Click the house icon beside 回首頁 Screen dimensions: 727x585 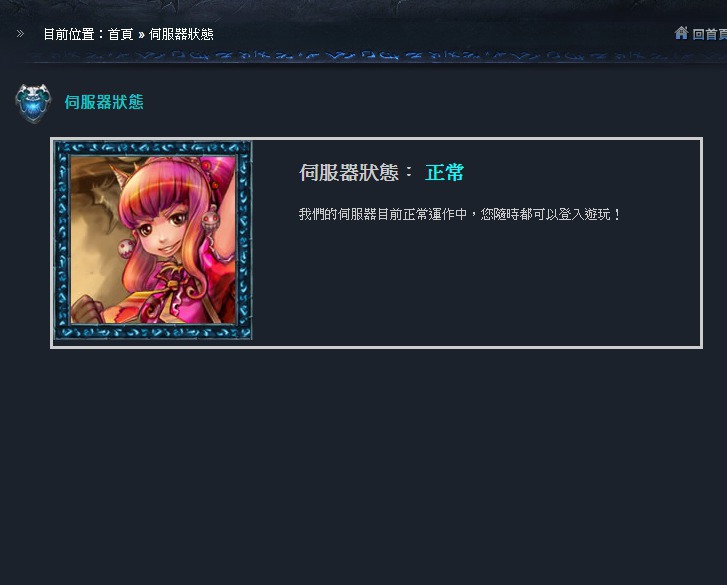click(681, 33)
